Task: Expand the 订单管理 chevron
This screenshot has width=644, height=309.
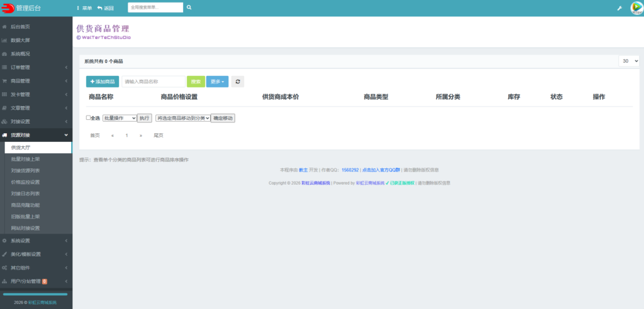Action: (x=66, y=67)
